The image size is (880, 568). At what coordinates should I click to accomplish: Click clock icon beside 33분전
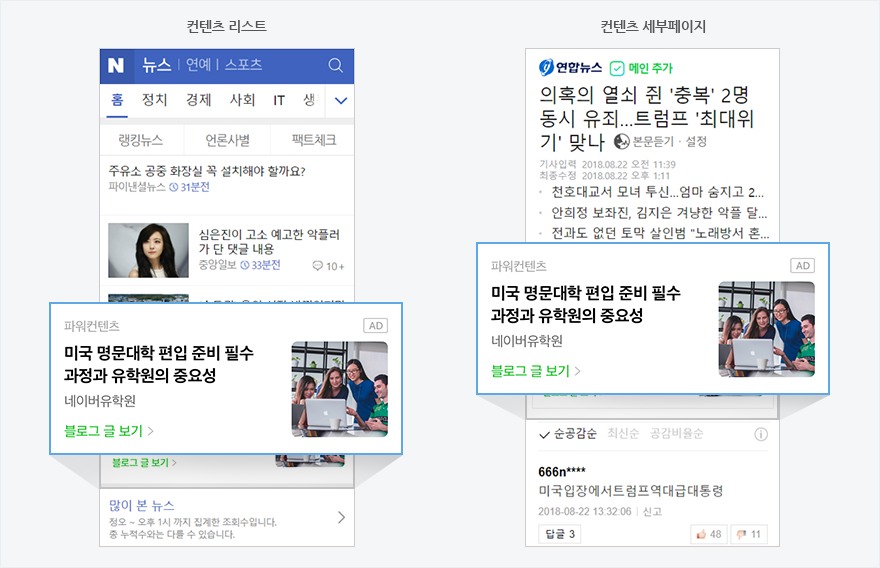click(x=245, y=265)
